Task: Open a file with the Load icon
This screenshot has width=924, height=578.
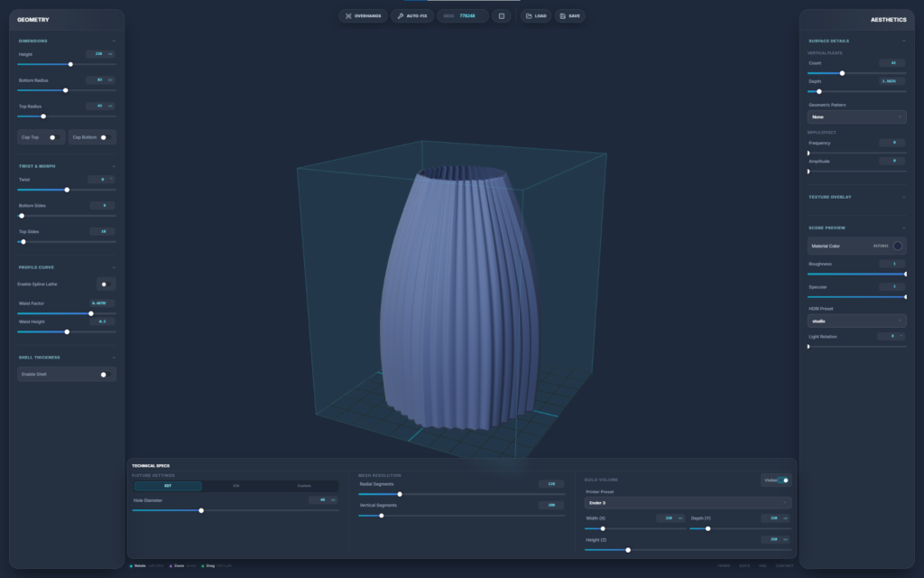Action: pos(536,16)
